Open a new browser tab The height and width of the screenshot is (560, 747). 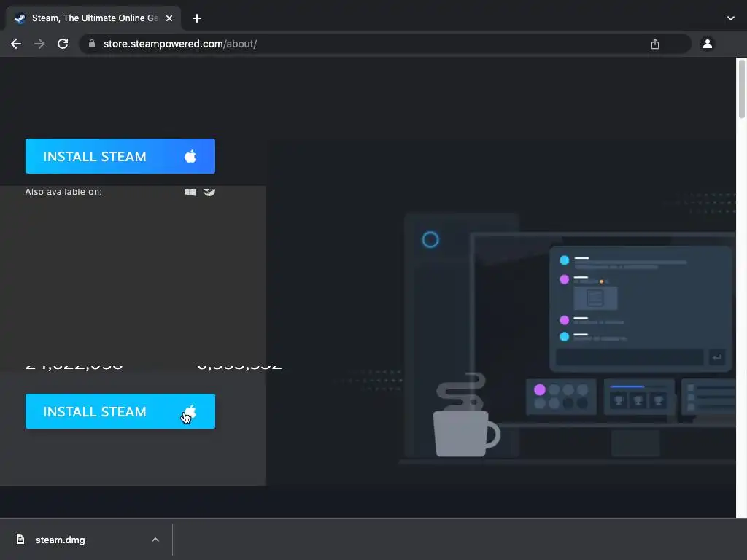click(197, 18)
